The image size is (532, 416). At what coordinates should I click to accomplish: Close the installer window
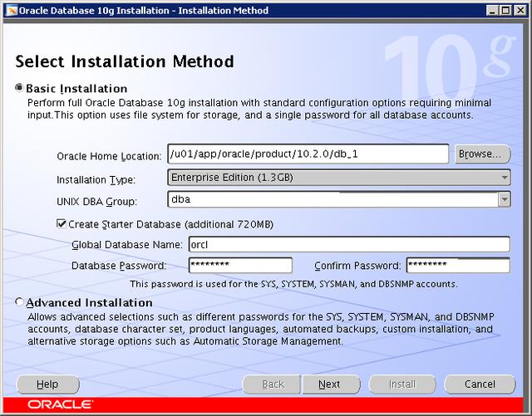[x=520, y=11]
